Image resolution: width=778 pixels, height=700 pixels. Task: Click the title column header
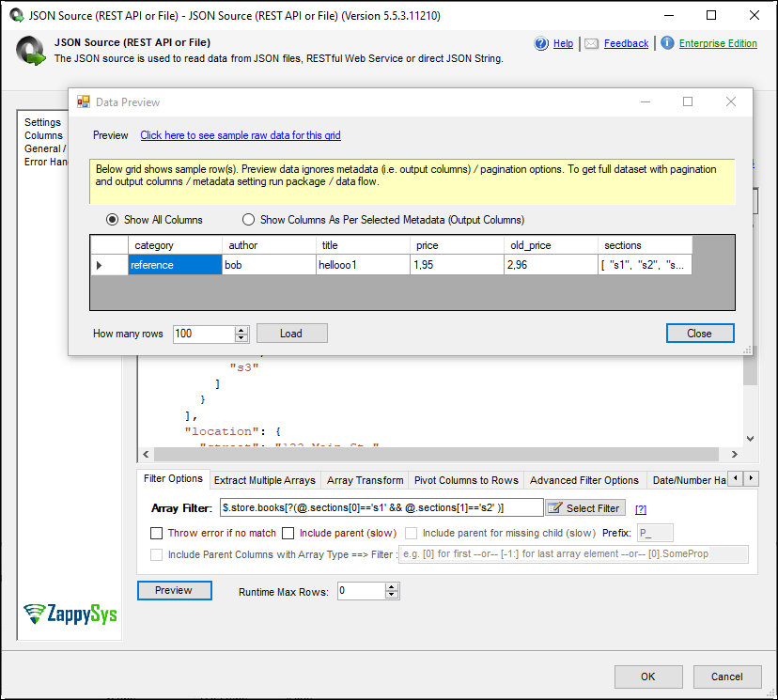363,245
